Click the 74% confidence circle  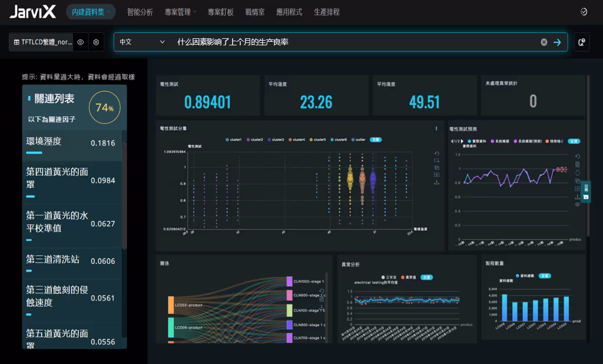(105, 107)
